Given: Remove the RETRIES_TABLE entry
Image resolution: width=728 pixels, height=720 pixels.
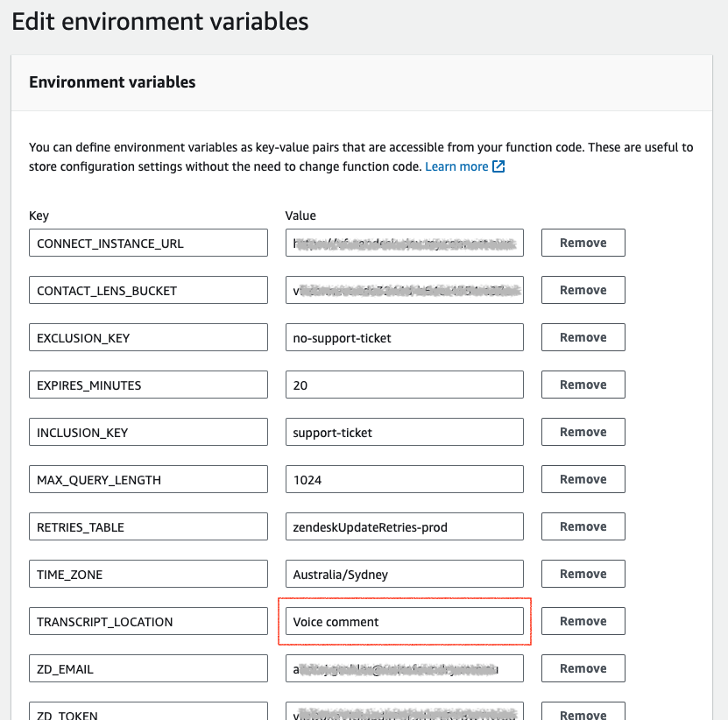Looking at the screenshot, I should pos(583,526).
